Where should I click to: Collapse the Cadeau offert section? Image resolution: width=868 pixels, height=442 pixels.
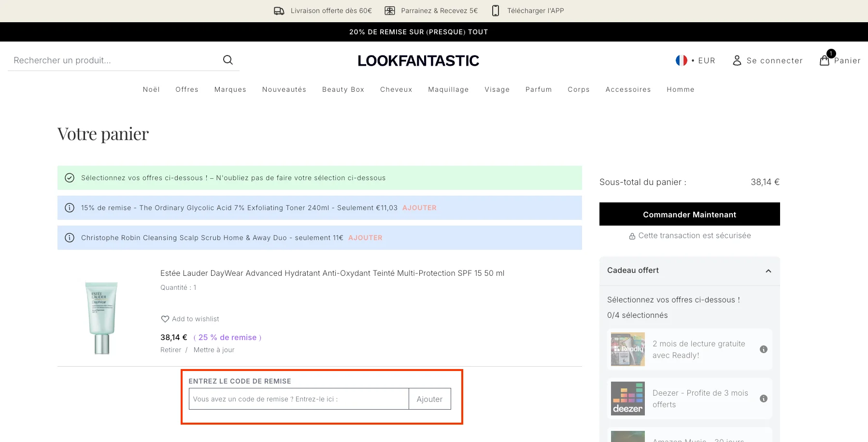tap(768, 271)
